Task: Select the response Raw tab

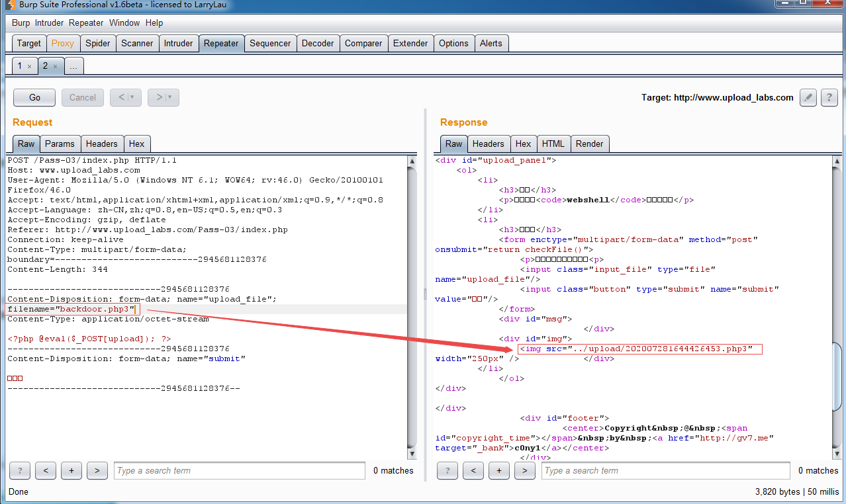Action: (454, 144)
